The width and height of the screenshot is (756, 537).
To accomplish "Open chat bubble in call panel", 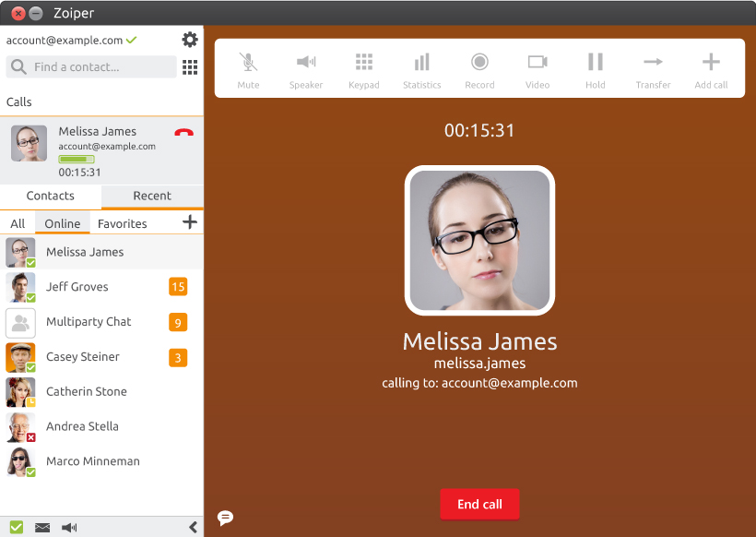I will tap(225, 518).
